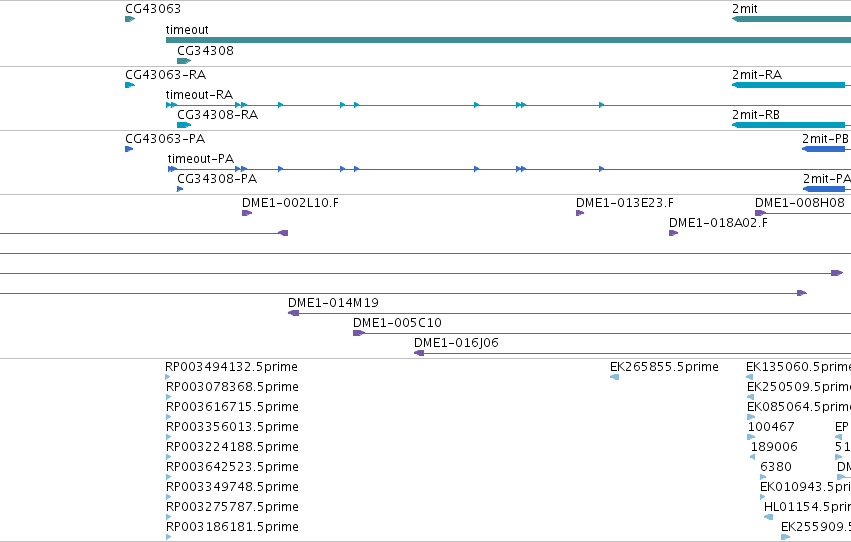This screenshot has width=851, height=542.
Task: Click the 2mit-PB protein feature
Action: point(826,149)
